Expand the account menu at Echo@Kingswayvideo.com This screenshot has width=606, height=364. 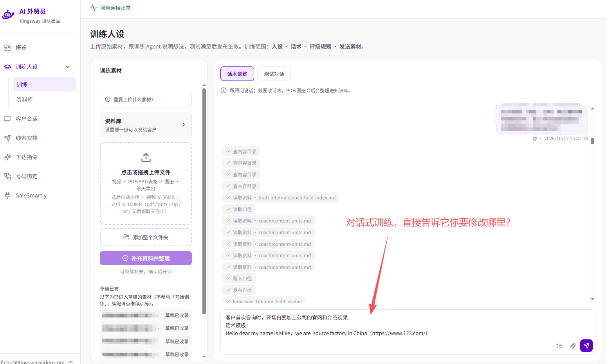71,362
